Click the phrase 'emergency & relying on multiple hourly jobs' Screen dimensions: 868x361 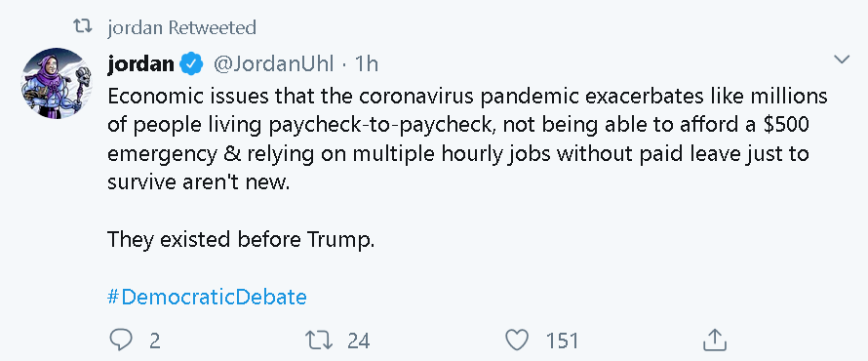click(329, 154)
